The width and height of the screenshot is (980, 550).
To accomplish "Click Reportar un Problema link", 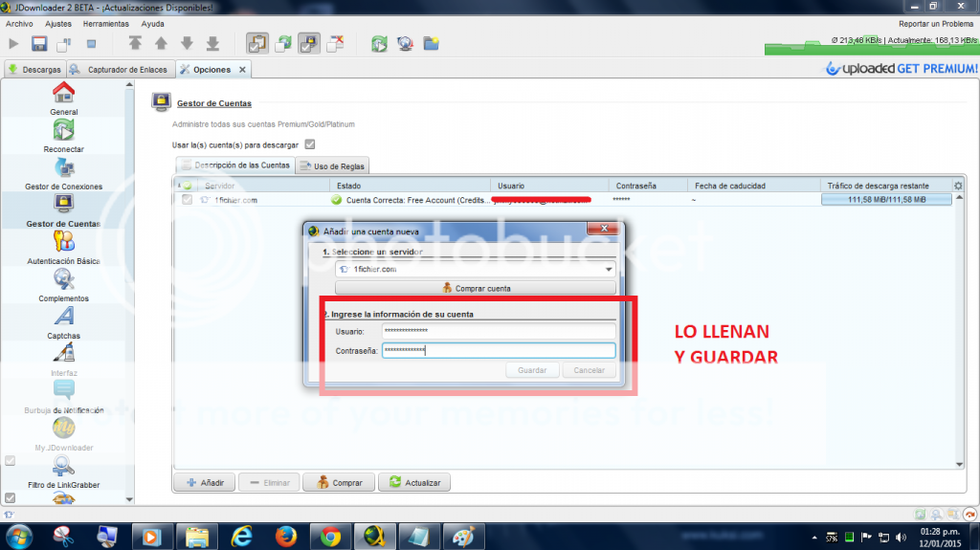I will tap(936, 24).
